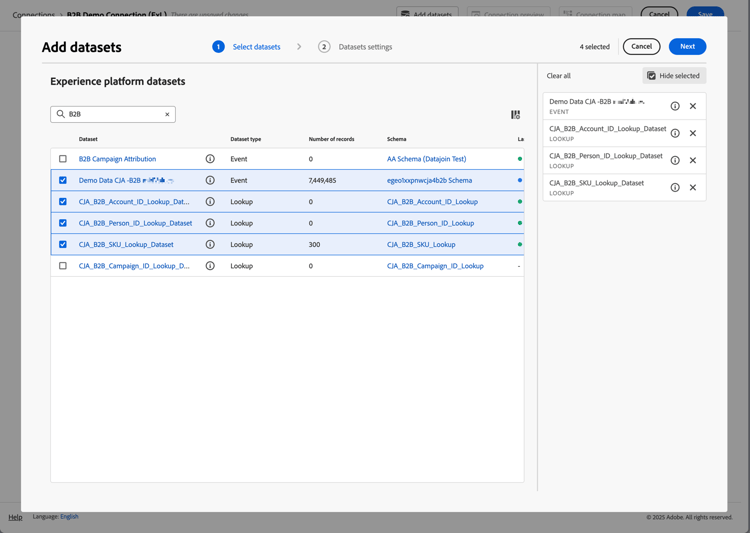Image resolution: width=750 pixels, height=533 pixels.
Task: Show info for CJA_B2B_Campaign_ID_Lookup dataset row
Action: (210, 266)
